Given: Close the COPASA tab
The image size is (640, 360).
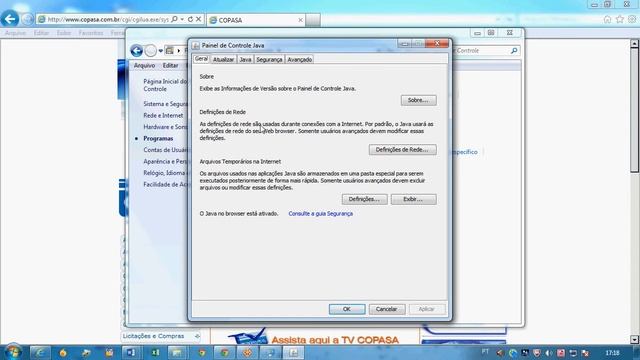Looking at the screenshot, I should point(300,20).
